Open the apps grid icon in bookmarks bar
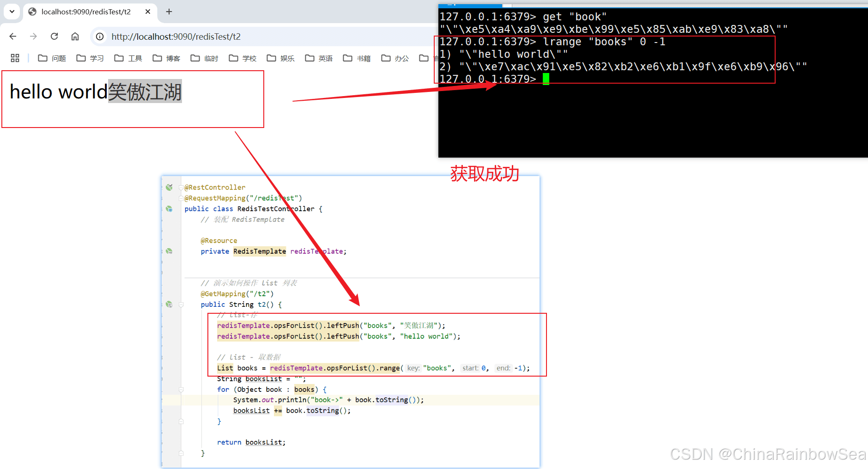This screenshot has height=469, width=868. pos(15,58)
